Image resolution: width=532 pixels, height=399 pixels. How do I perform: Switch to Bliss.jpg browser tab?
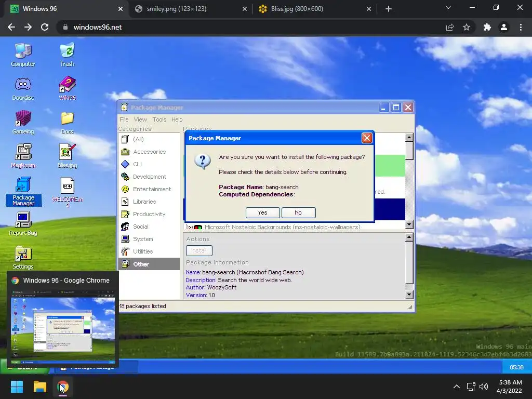(x=315, y=9)
